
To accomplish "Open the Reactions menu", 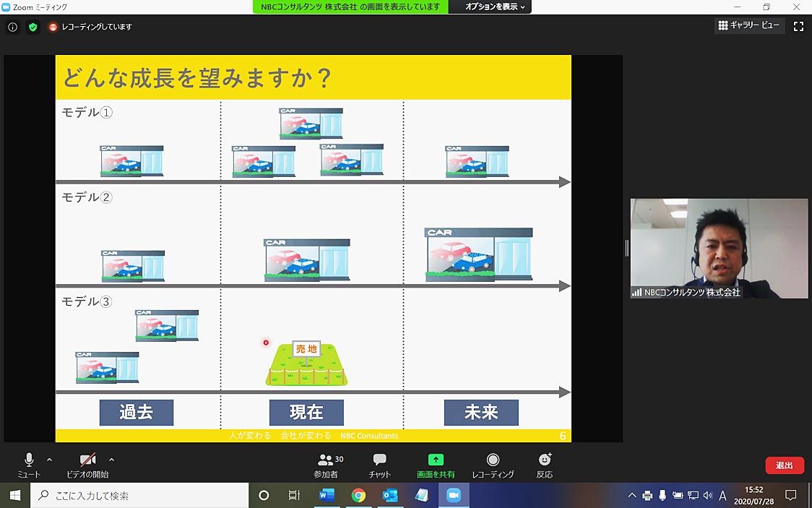I will (x=545, y=460).
